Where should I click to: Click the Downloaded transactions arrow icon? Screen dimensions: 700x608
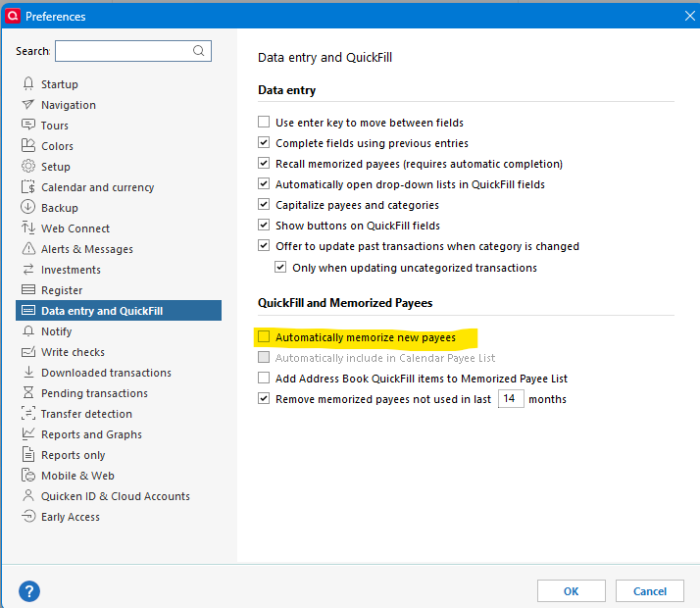(x=28, y=372)
